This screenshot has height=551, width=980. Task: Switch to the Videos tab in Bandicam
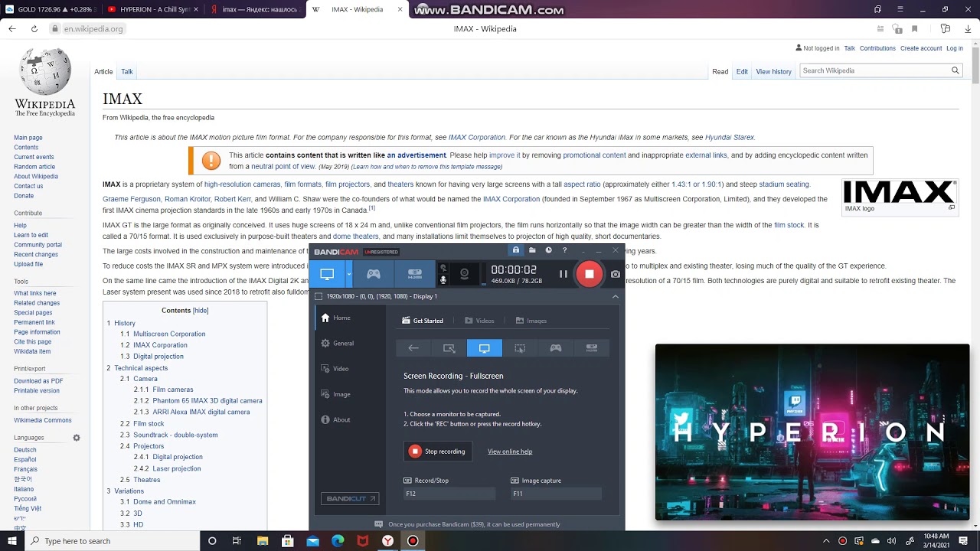479,321
